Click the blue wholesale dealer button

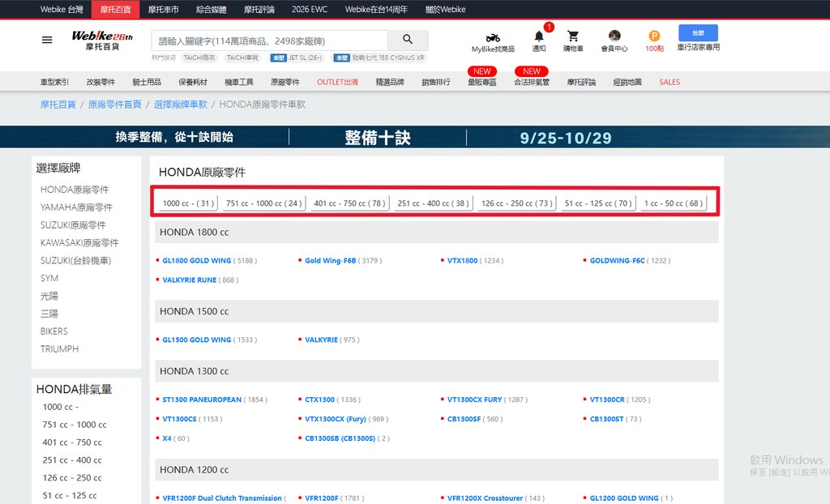698,33
